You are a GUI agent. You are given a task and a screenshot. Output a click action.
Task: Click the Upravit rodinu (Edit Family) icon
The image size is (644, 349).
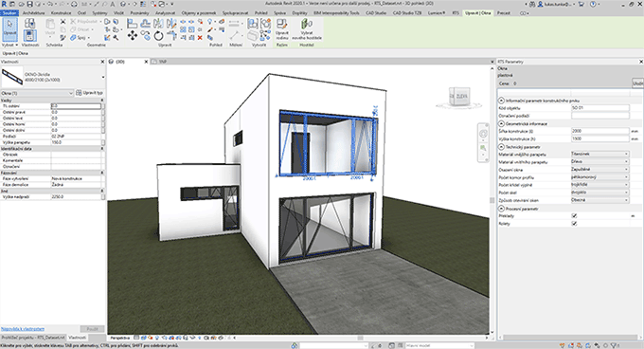(x=282, y=29)
